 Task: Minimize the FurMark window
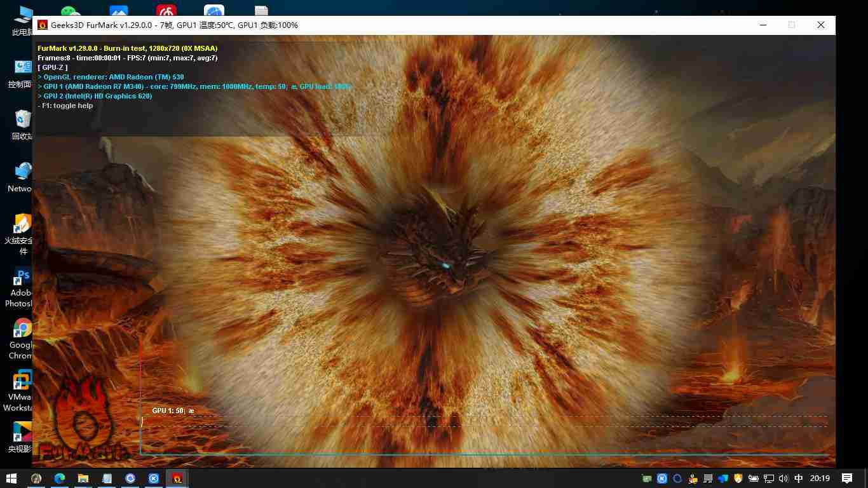tap(763, 25)
